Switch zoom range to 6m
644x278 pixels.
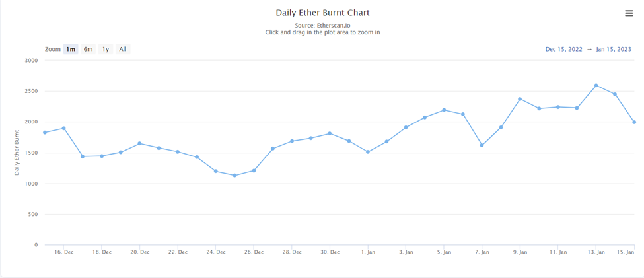coord(88,49)
